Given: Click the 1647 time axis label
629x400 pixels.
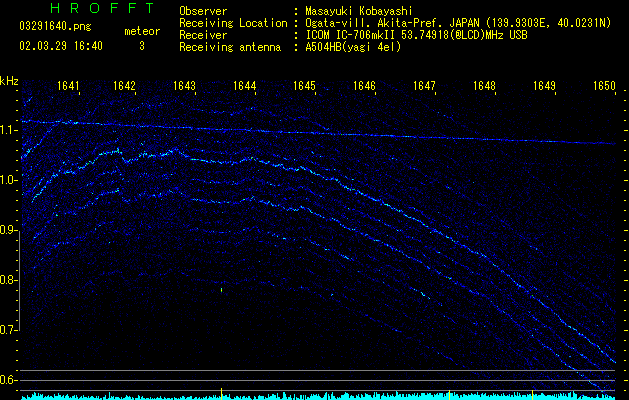Looking at the screenshot, I should click(x=424, y=86).
